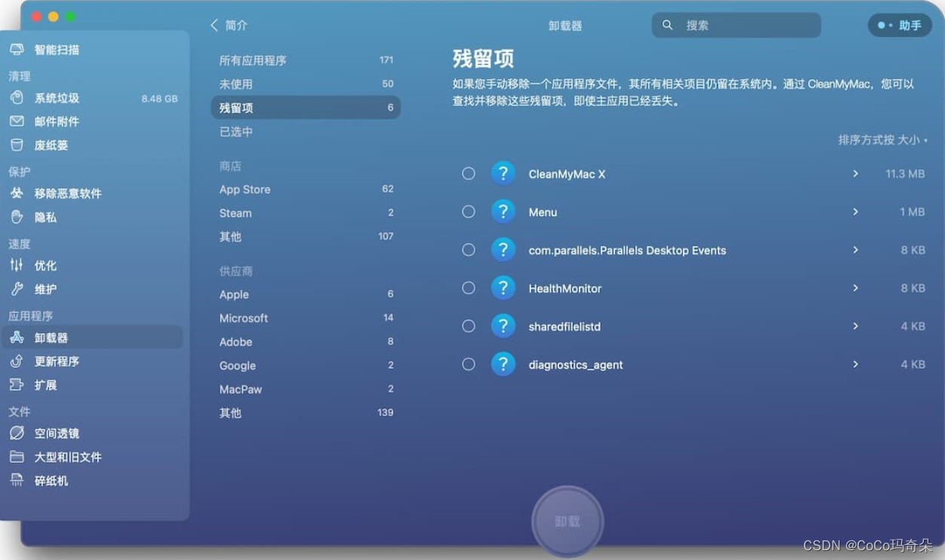Screen dimensions: 945x560
Task: Expand the HealthMonitor row chevron
Action: pyautogui.click(x=855, y=288)
